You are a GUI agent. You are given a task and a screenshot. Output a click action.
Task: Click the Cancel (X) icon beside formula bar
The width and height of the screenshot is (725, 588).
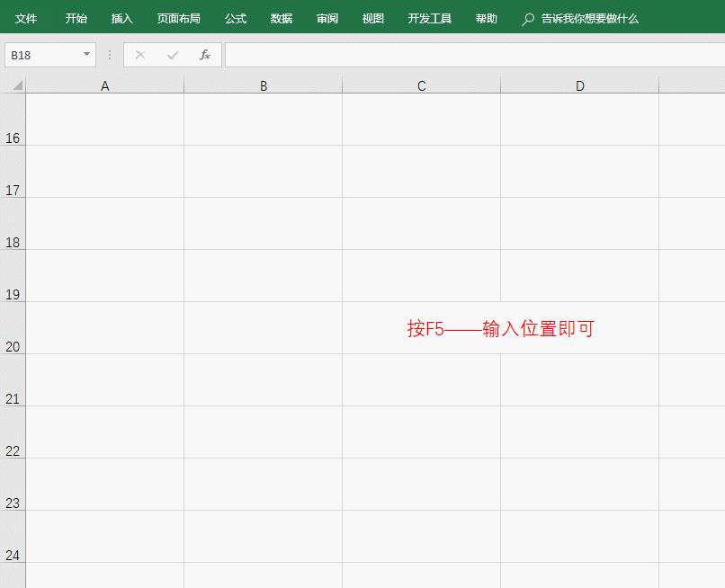coord(140,54)
